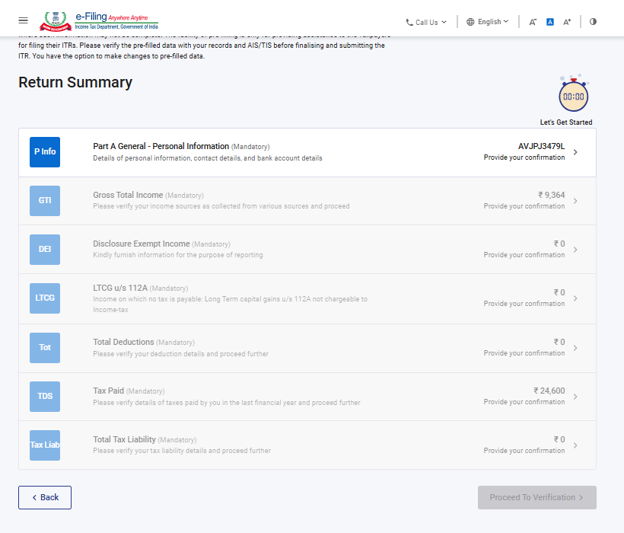The image size is (624, 533).
Task: Decrease font size with A- button
Action: tap(533, 21)
